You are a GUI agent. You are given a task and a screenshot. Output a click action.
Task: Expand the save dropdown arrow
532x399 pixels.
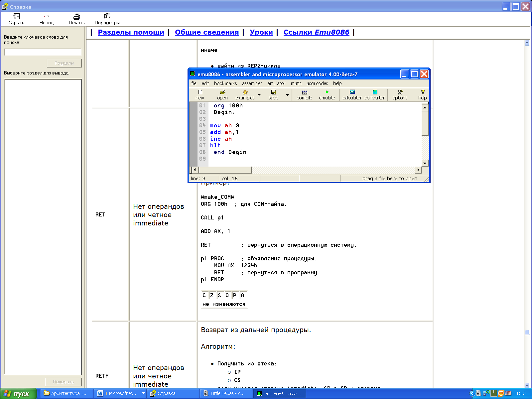tap(288, 95)
